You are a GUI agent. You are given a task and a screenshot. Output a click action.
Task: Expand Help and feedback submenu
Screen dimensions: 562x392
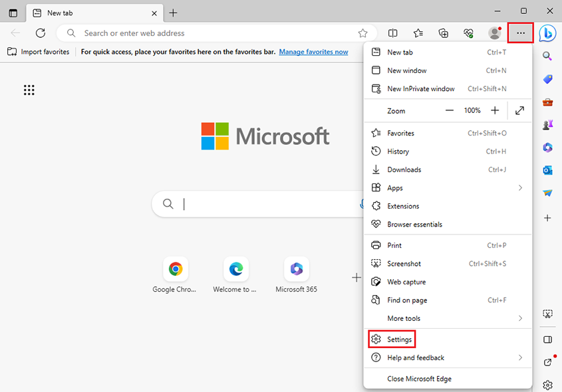[448, 357]
